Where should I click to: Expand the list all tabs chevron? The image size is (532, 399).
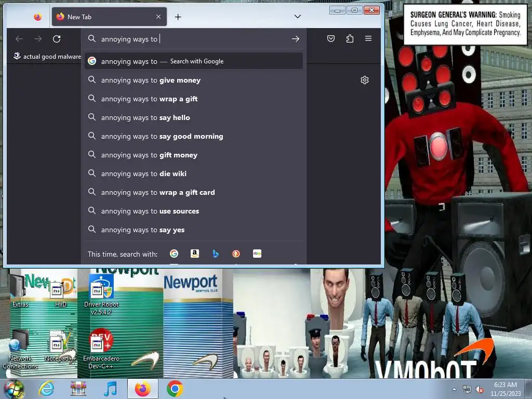(298, 17)
